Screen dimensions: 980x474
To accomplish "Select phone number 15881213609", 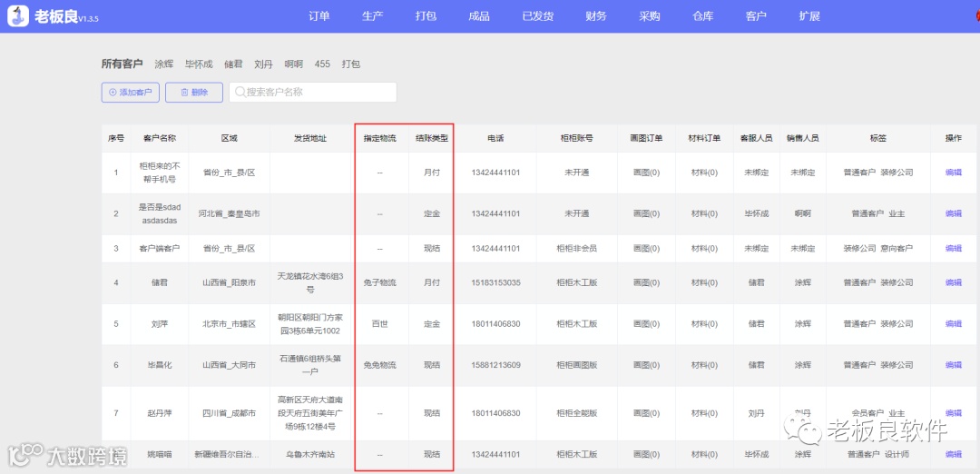I will pos(495,365).
